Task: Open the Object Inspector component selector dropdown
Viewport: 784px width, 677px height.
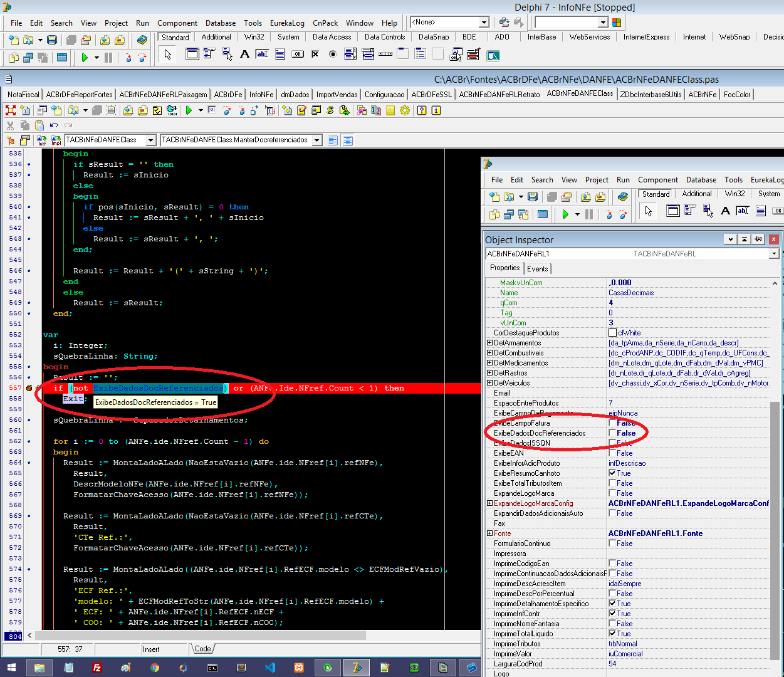Action: tap(774, 254)
